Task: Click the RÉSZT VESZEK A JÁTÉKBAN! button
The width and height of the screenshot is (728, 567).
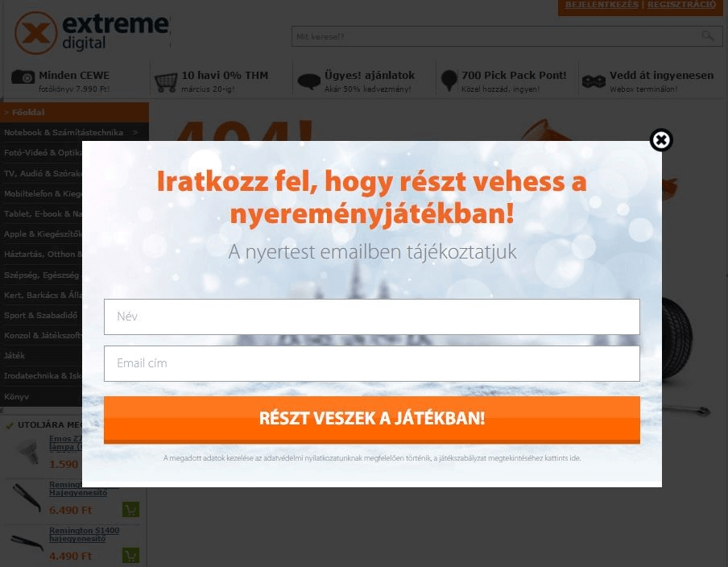Action: (371, 420)
